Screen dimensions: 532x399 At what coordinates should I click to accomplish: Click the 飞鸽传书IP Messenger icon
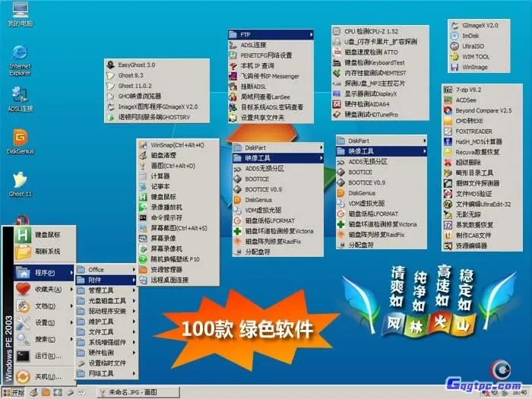click(233, 76)
